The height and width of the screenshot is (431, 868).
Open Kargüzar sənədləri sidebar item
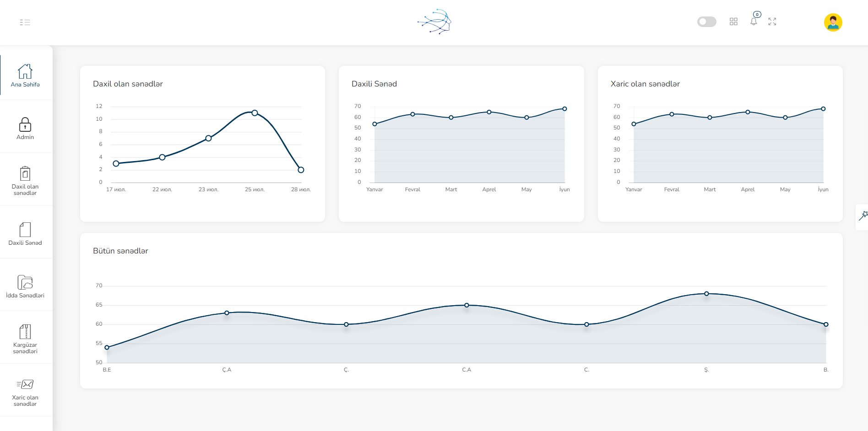pyautogui.click(x=25, y=332)
